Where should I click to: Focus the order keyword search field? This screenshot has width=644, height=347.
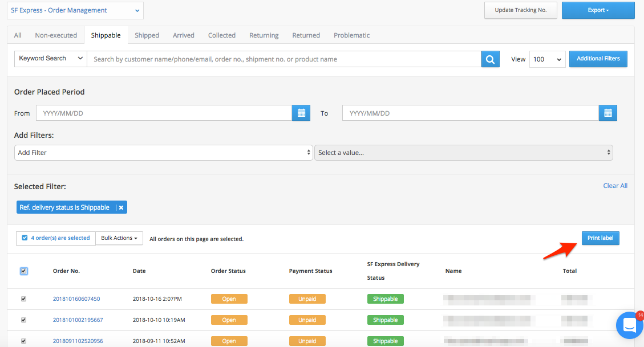[x=284, y=59]
